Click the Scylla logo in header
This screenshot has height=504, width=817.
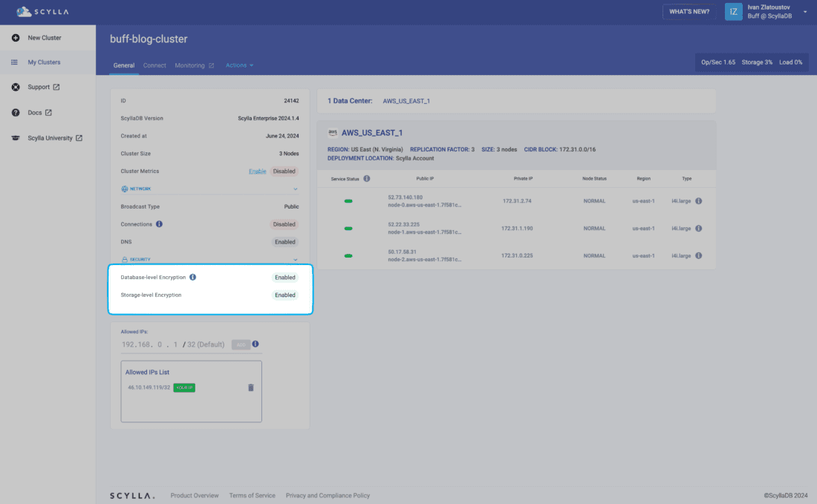pyautogui.click(x=45, y=12)
